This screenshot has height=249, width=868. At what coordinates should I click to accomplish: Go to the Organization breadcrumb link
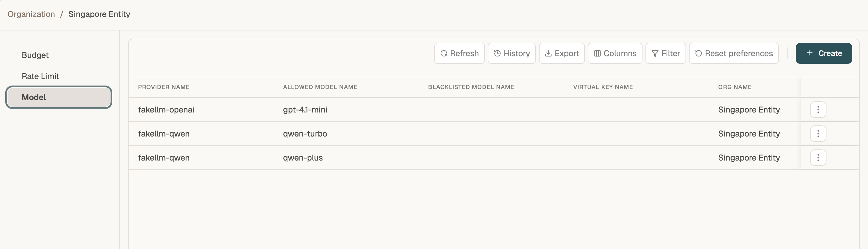tap(31, 14)
